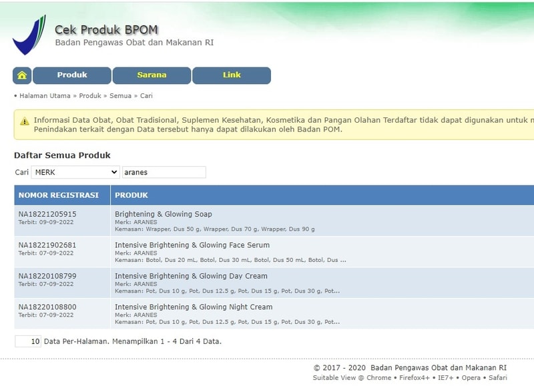Click Kemasan text of Night Cream row
The width and height of the screenshot is (534, 392).
point(227,322)
